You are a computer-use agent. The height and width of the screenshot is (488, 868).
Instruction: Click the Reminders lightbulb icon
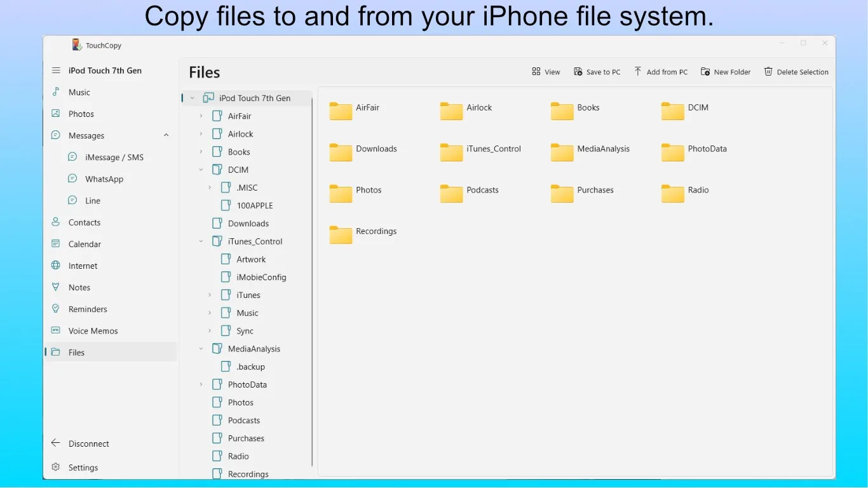(56, 309)
